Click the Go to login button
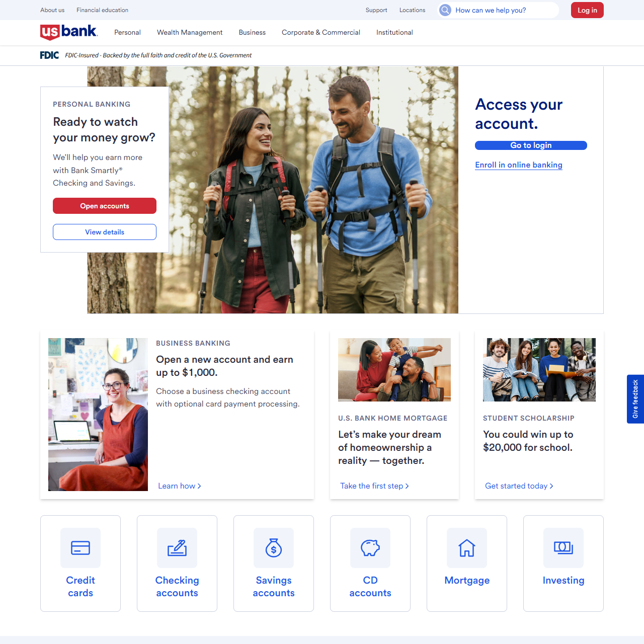Image resolution: width=644 pixels, height=644 pixels. [x=531, y=145]
